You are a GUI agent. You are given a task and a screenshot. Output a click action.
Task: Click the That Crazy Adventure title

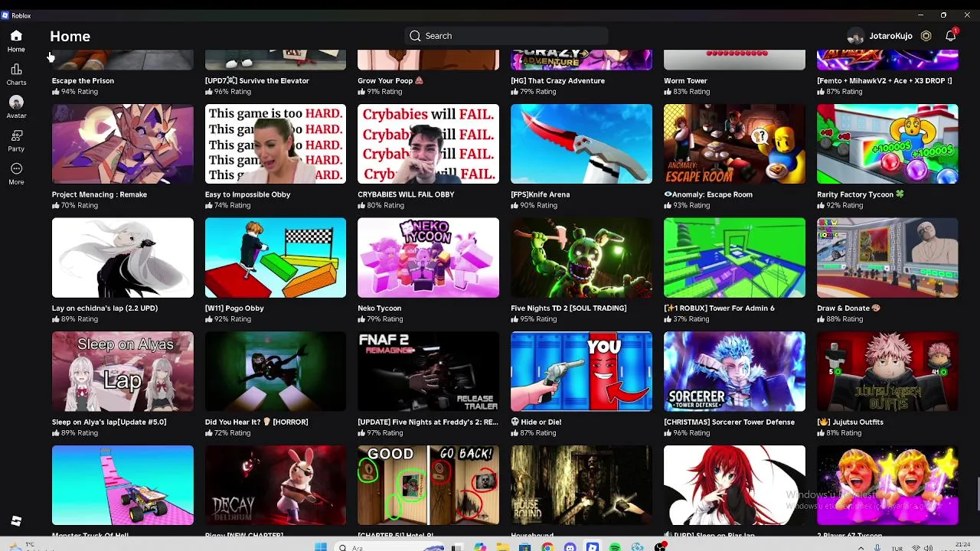pyautogui.click(x=557, y=80)
